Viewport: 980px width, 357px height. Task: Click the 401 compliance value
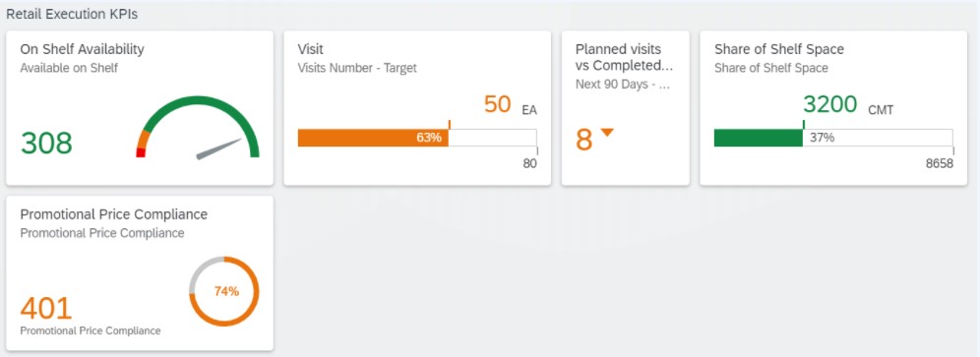pyautogui.click(x=47, y=309)
